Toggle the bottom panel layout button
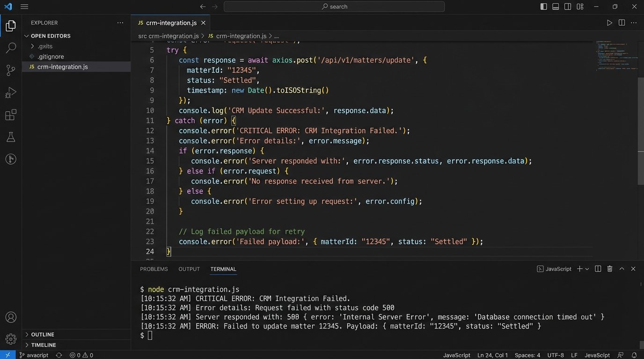This screenshot has width=644, height=359. click(x=556, y=7)
